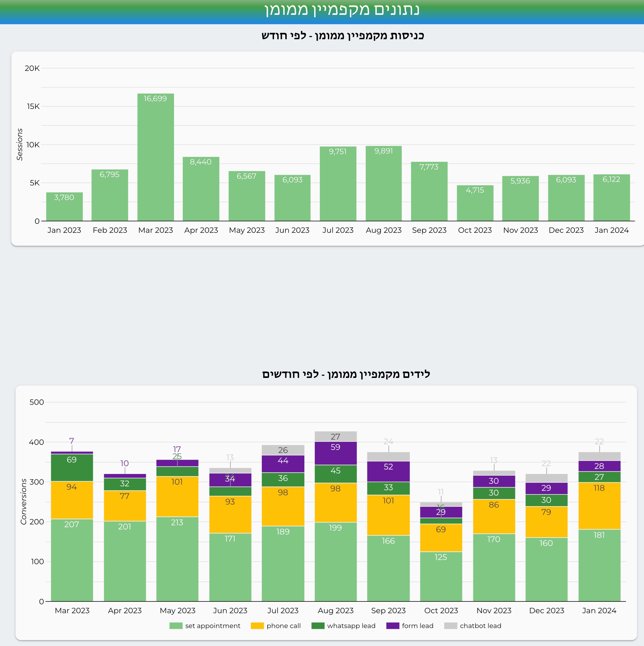Click the chatbot lead legend label
This screenshot has height=646, width=644.
click(480, 626)
